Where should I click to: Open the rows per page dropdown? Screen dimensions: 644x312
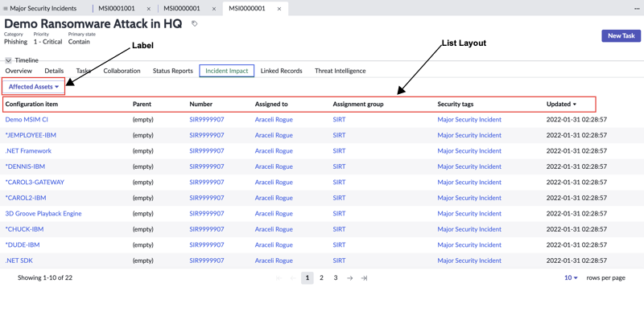coord(571,278)
